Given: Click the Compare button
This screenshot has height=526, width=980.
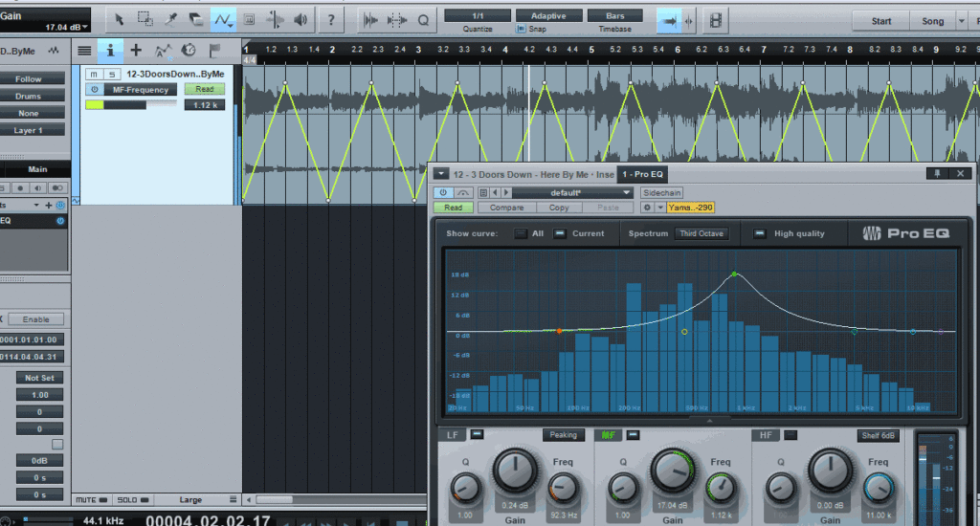Looking at the screenshot, I should click(507, 208).
